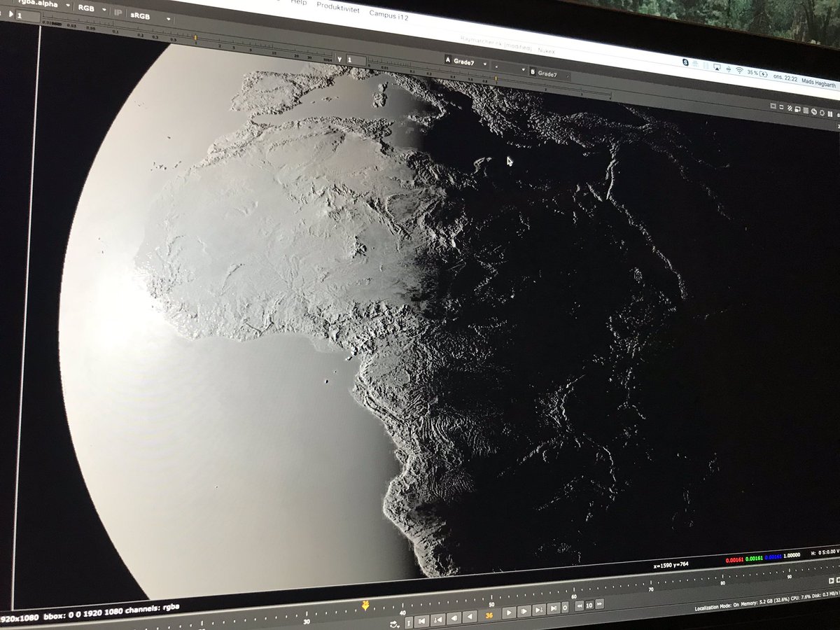Click the frame increment field showing 10

tap(589, 605)
